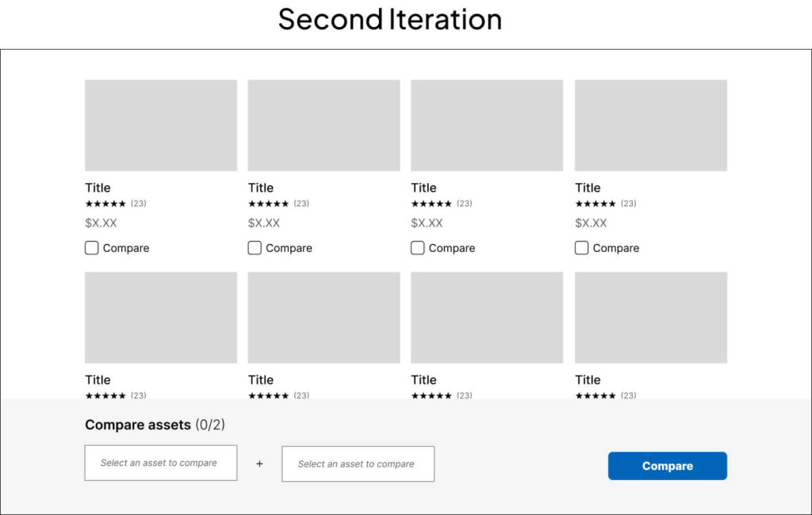
Task: Check Compare box under first product
Action: coord(92,248)
